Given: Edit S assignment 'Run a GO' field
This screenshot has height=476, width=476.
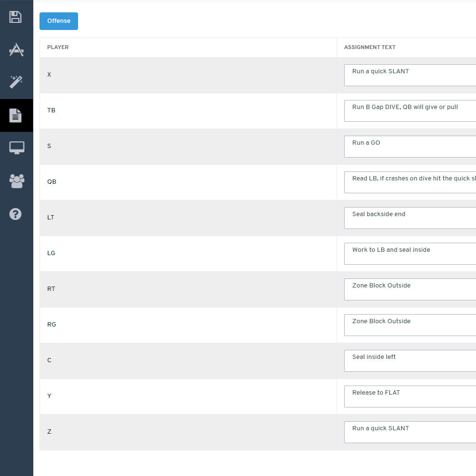Looking at the screenshot, I should tap(410, 147).
